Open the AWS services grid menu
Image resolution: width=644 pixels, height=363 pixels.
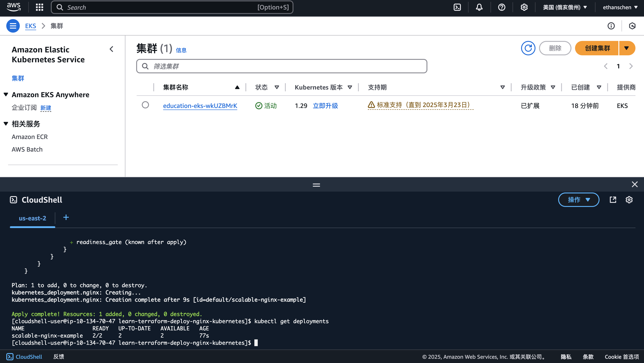(40, 7)
